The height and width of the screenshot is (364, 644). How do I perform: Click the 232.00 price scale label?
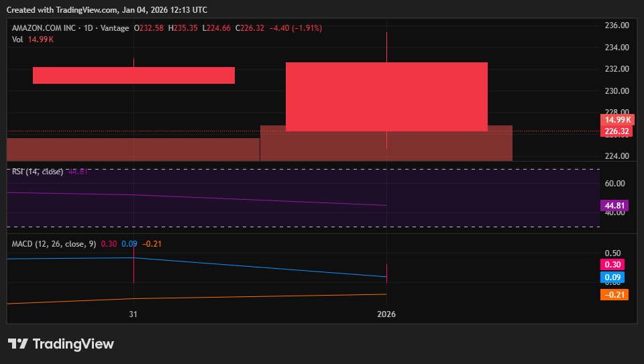617,69
